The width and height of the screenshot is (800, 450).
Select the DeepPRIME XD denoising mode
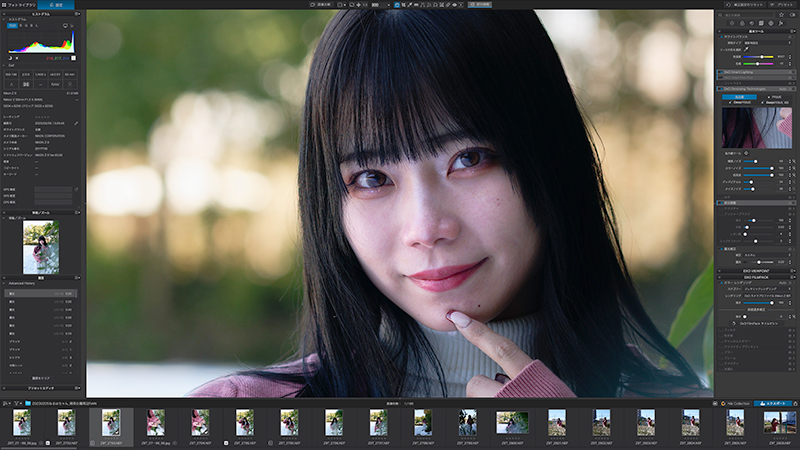(776, 103)
